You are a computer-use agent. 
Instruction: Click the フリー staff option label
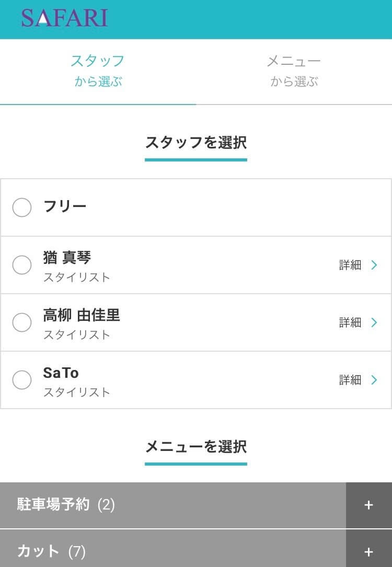(x=65, y=206)
